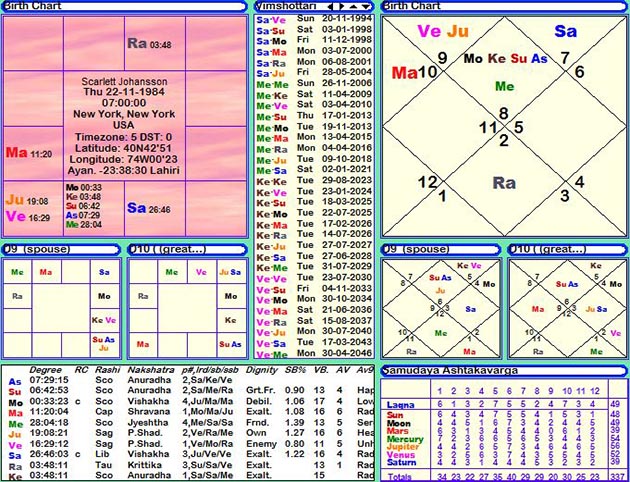
Task: Select the Sa-Su dasha dated 03-01-1998
Action: click(314, 30)
